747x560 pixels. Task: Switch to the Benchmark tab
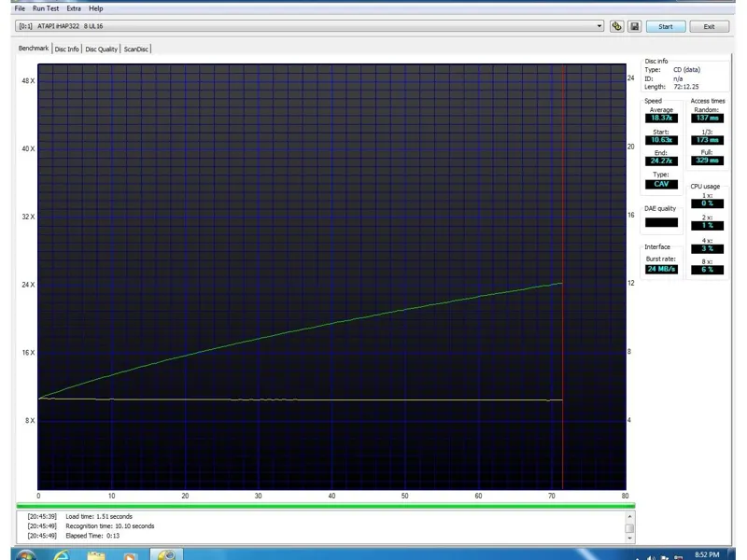tap(34, 49)
